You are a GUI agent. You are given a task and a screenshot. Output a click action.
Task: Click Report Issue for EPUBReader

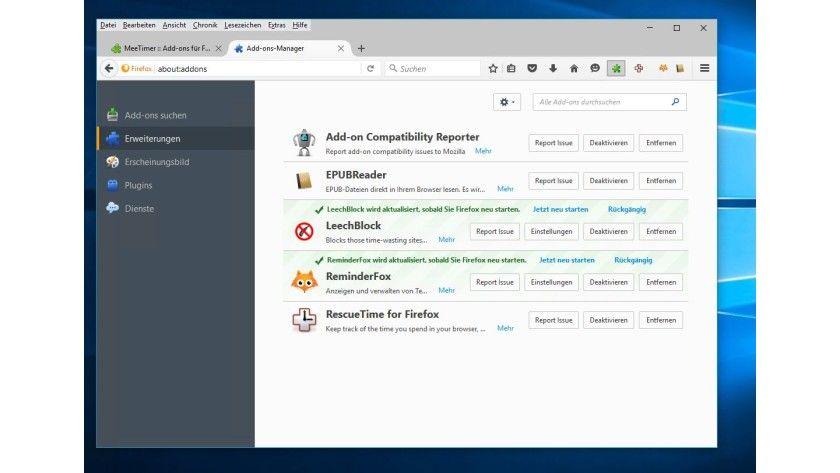click(x=553, y=181)
